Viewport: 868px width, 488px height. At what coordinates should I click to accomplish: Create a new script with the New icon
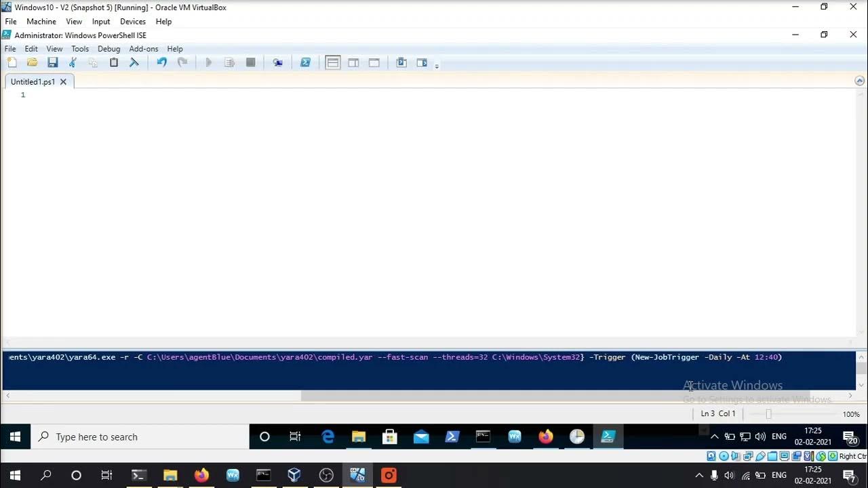click(12, 62)
